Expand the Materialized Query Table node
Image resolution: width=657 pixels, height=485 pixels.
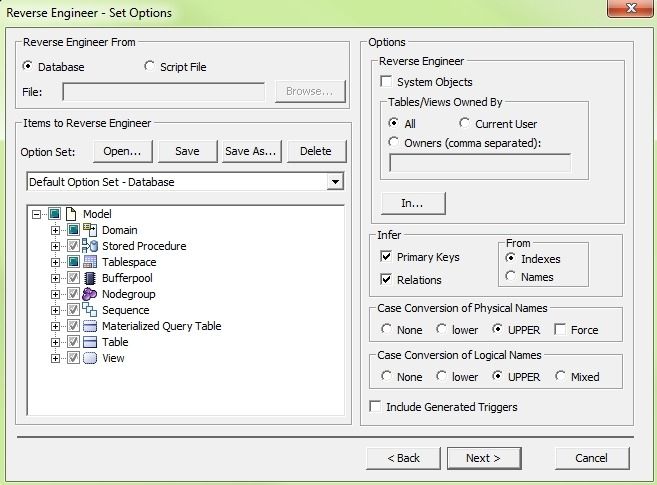click(55, 326)
